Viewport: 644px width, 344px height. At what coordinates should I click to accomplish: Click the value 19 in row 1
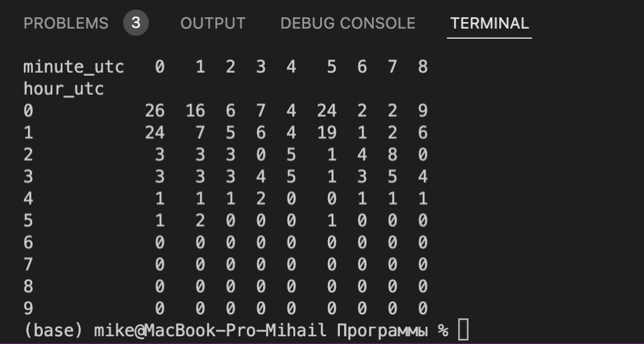(x=326, y=133)
